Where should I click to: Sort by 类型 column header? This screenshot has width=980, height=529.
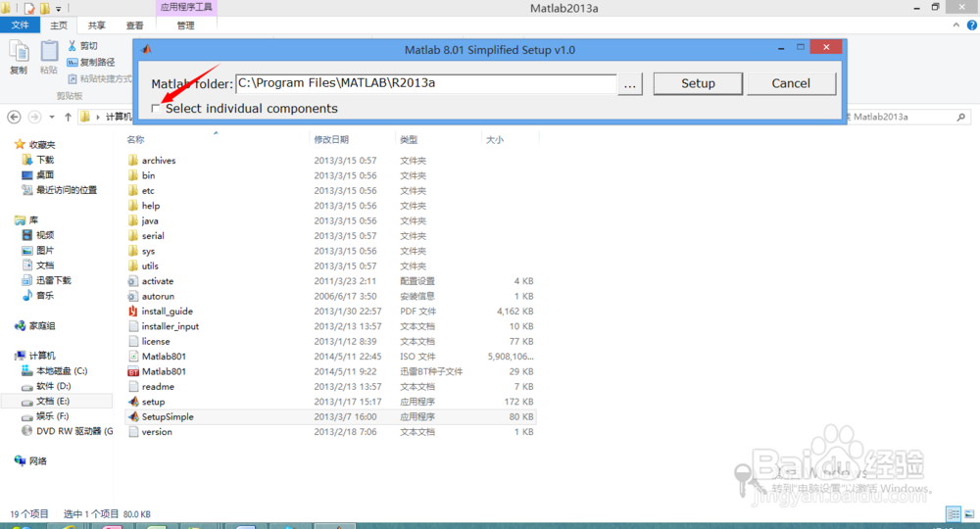click(409, 140)
